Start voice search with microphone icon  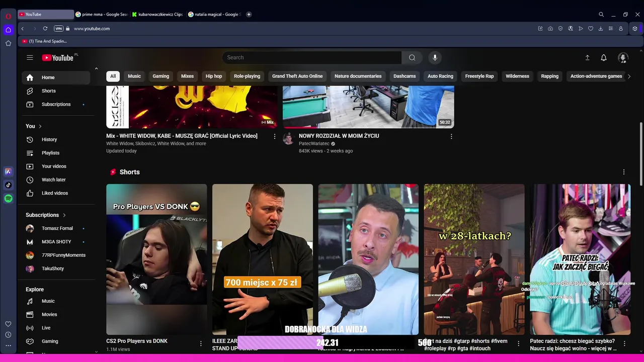[435, 57]
